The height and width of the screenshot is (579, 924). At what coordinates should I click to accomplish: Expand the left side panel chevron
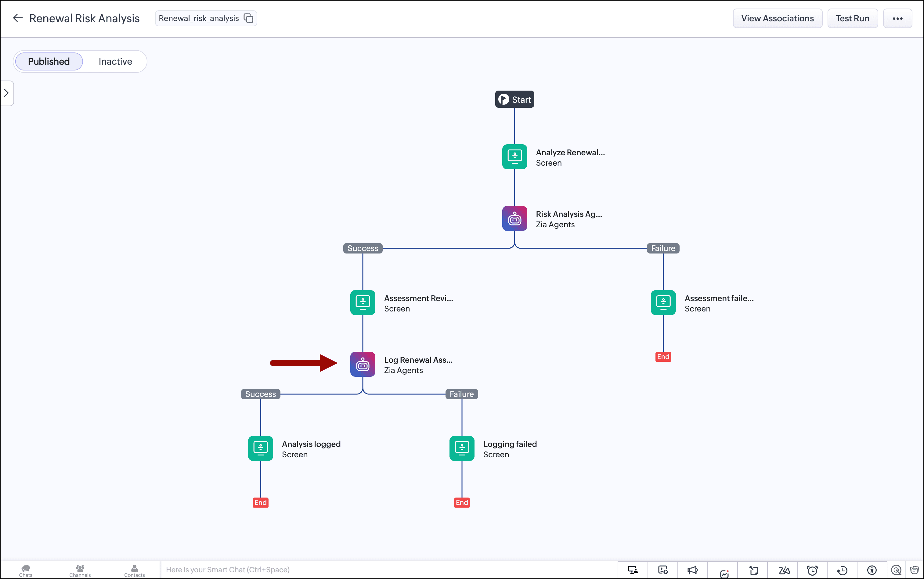coord(6,93)
